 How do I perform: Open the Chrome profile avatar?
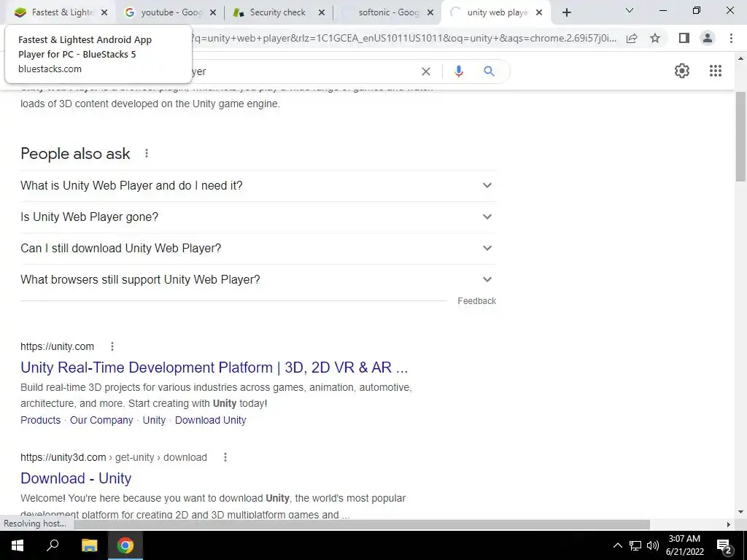(708, 38)
